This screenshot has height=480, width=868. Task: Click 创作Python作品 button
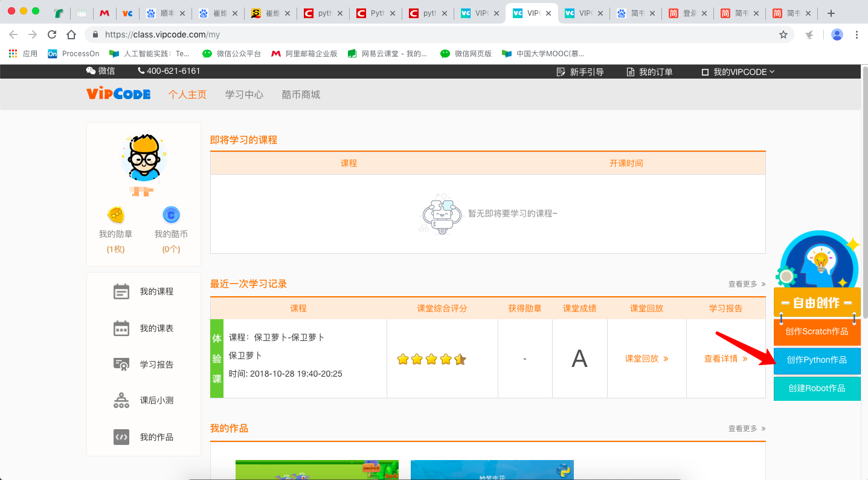[x=817, y=360]
